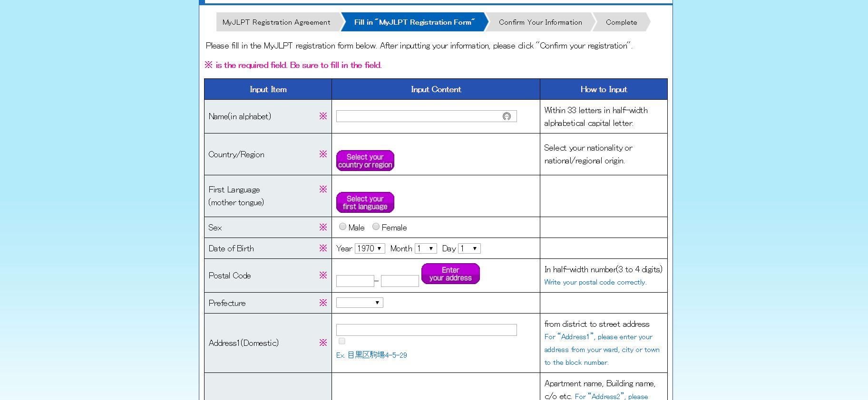
Task: Click the Select your first language button
Action: point(365,202)
